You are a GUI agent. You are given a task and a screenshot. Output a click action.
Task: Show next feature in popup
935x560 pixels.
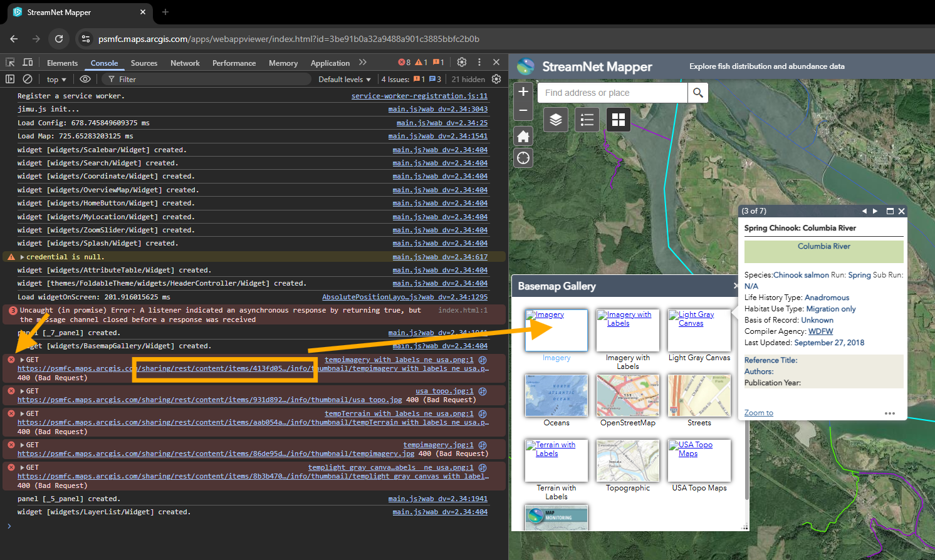click(875, 211)
